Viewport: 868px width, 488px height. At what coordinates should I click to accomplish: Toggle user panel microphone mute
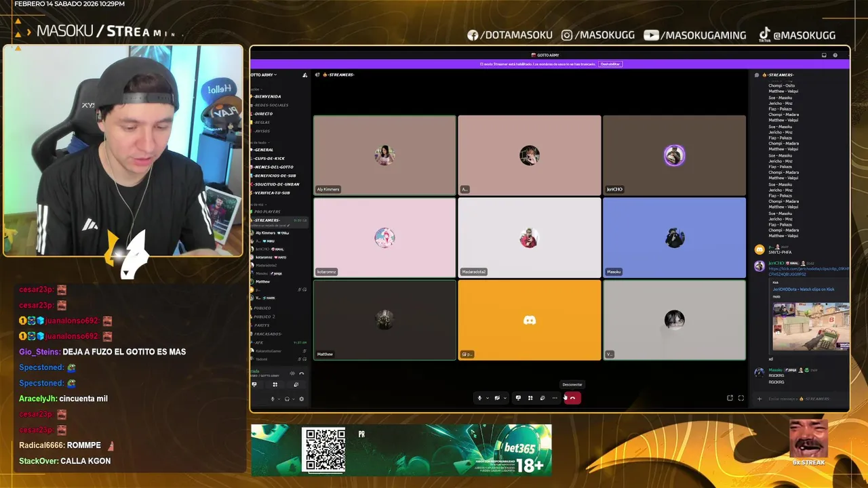pos(273,399)
